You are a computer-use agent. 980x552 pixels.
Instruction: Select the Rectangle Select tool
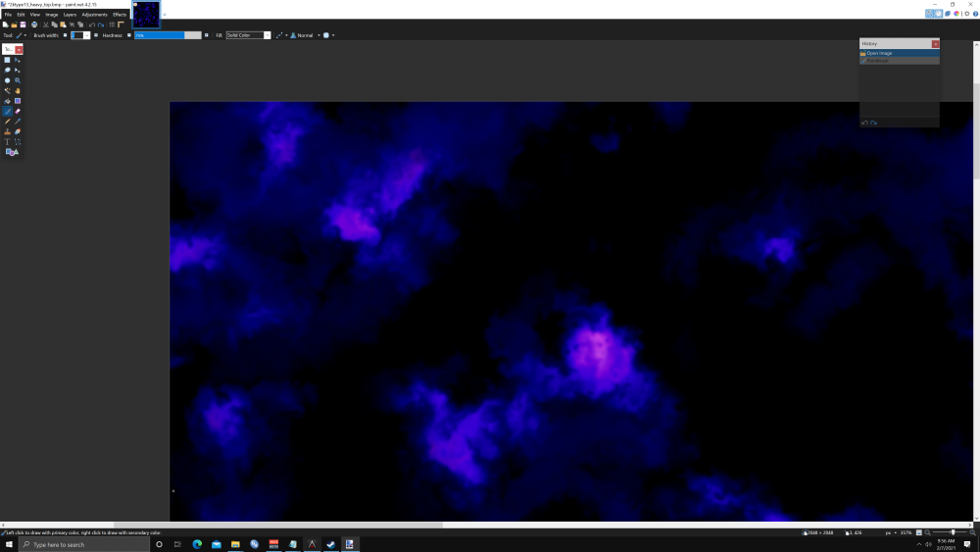[8, 60]
